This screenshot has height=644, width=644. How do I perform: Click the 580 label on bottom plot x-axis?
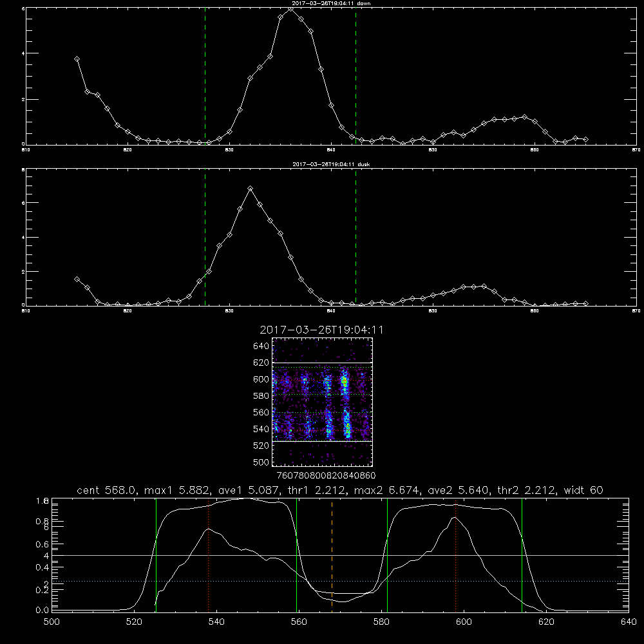(x=381, y=621)
